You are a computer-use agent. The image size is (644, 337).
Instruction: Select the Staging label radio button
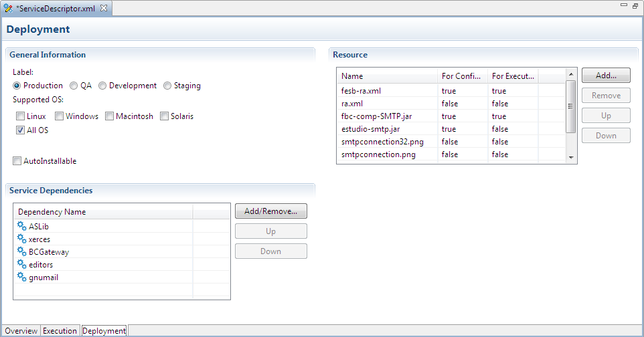click(167, 86)
